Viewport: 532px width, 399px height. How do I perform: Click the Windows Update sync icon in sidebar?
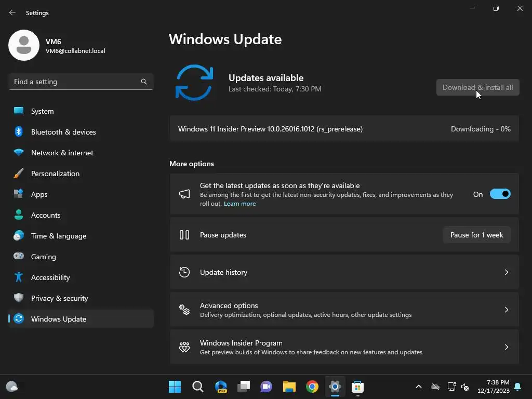tap(19, 318)
